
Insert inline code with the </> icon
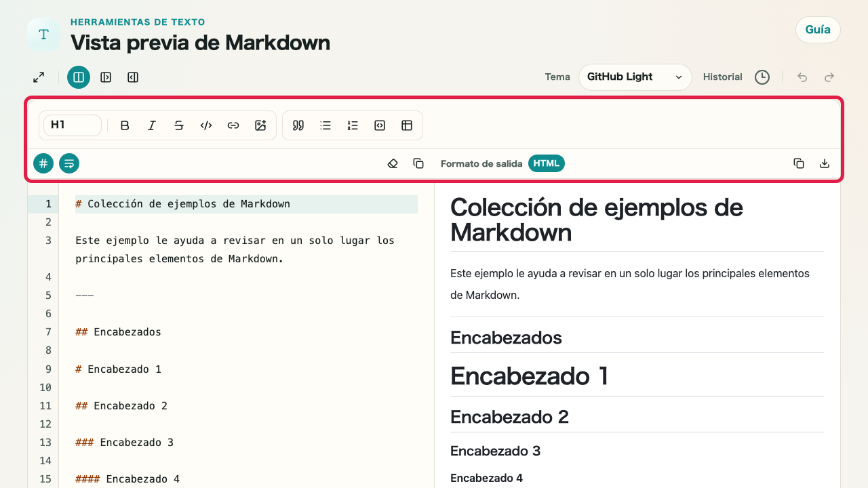pyautogui.click(x=206, y=125)
